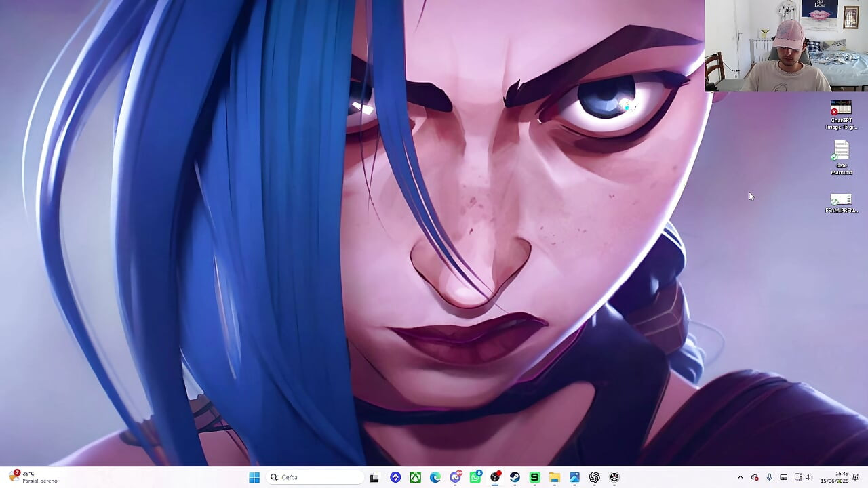Click the Cerca search box
Image resolution: width=868 pixels, height=488 pixels.
tap(315, 477)
